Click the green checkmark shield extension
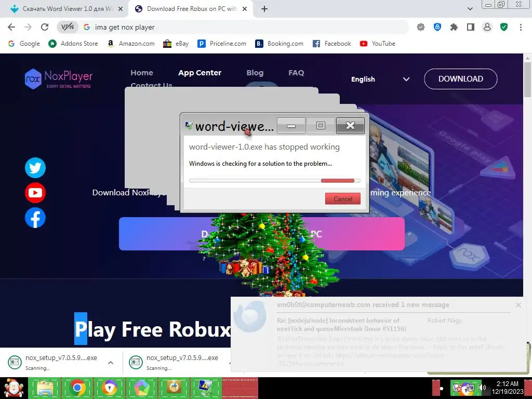Viewport: 532px width, 399px height. [504, 27]
